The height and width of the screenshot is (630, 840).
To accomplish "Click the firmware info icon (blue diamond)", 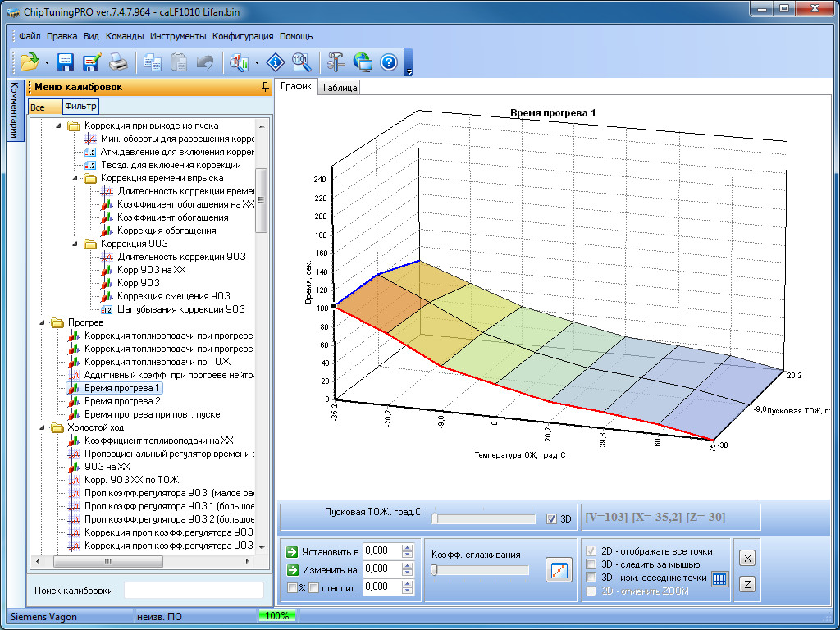I will point(276,62).
